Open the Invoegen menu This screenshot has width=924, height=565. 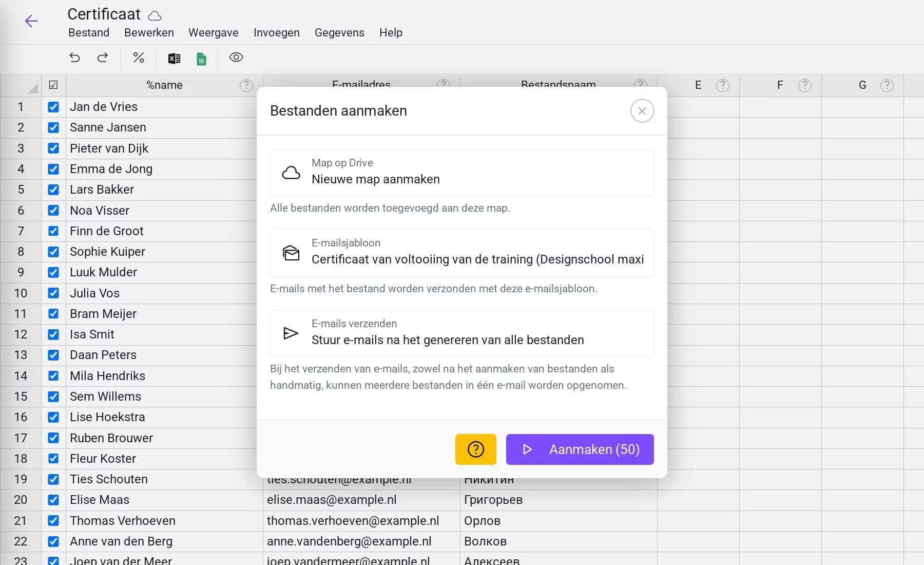click(277, 33)
